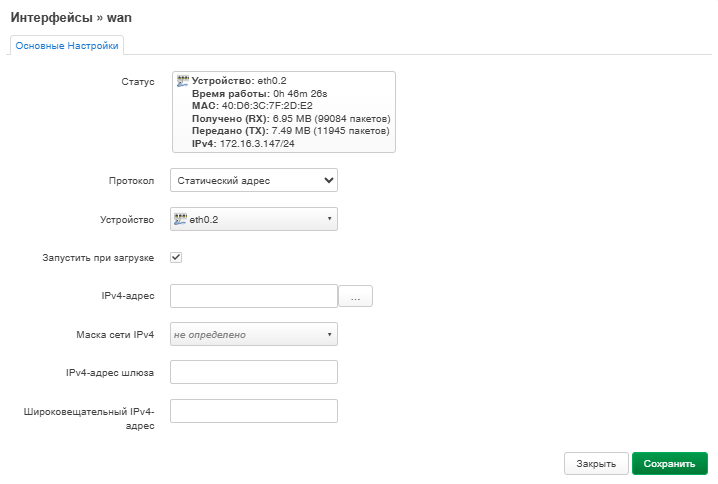Click the eth0.2 port icon in the device selector
The image size is (718, 484).
click(x=180, y=219)
